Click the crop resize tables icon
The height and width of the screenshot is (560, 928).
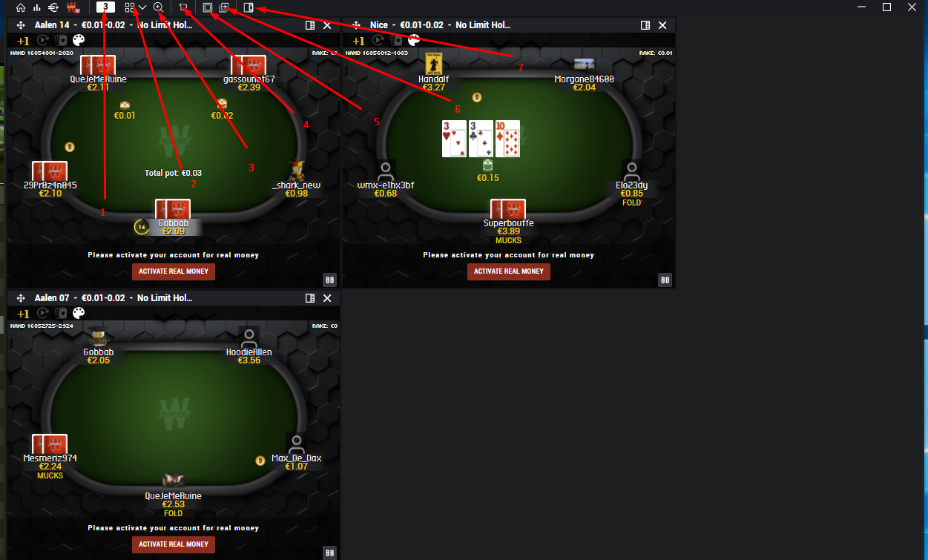point(183,7)
